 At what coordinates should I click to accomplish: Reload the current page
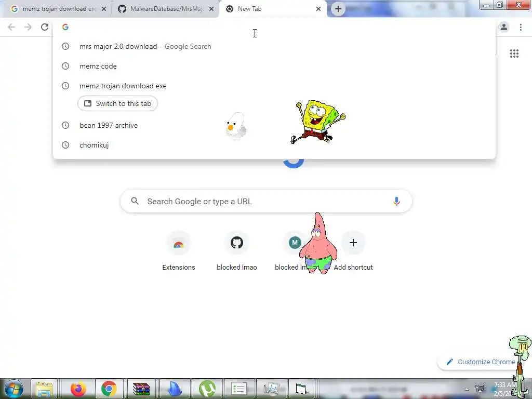tap(45, 27)
